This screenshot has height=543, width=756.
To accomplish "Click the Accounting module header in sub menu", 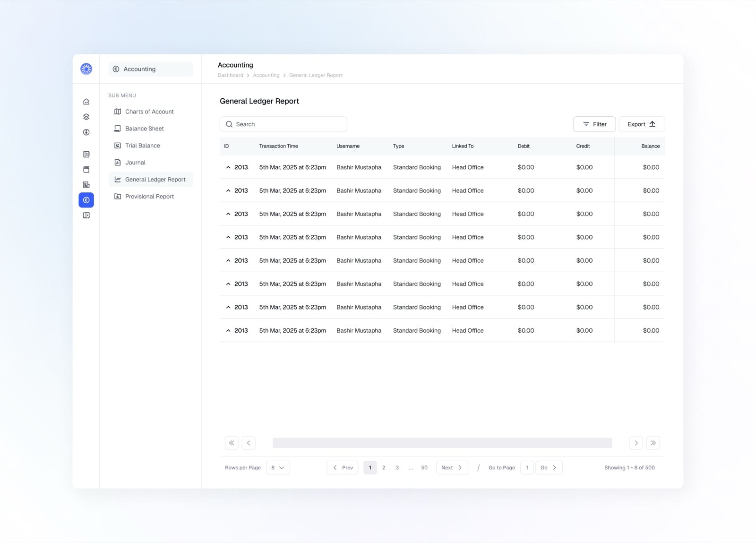I will (151, 69).
